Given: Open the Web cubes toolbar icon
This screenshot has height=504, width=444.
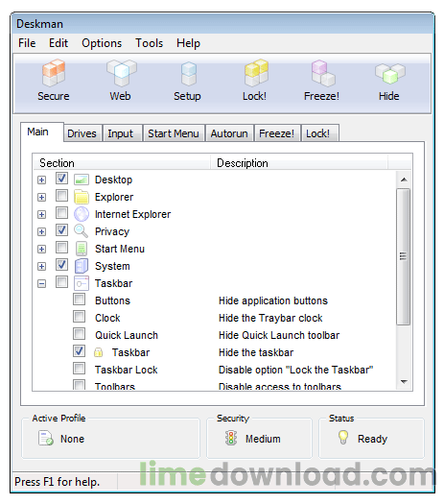Looking at the screenshot, I should click(x=122, y=73).
